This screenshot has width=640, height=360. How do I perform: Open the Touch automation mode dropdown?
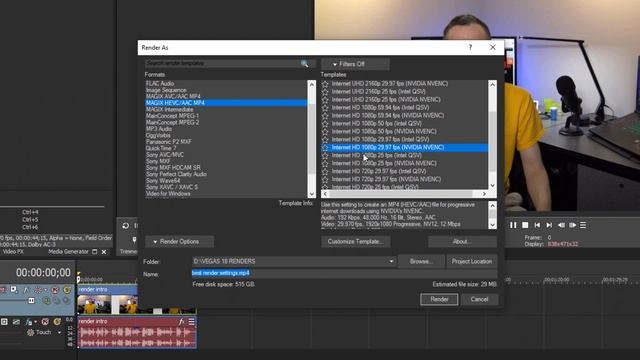(59, 333)
